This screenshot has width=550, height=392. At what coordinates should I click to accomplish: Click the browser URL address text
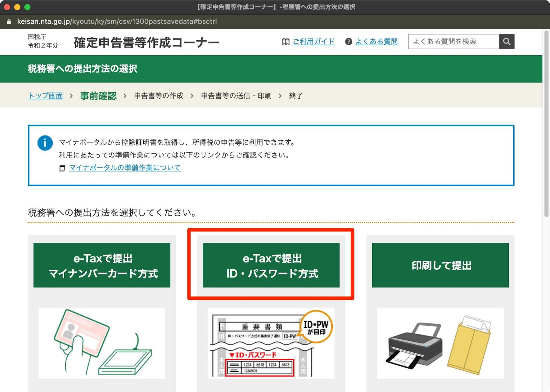point(117,21)
